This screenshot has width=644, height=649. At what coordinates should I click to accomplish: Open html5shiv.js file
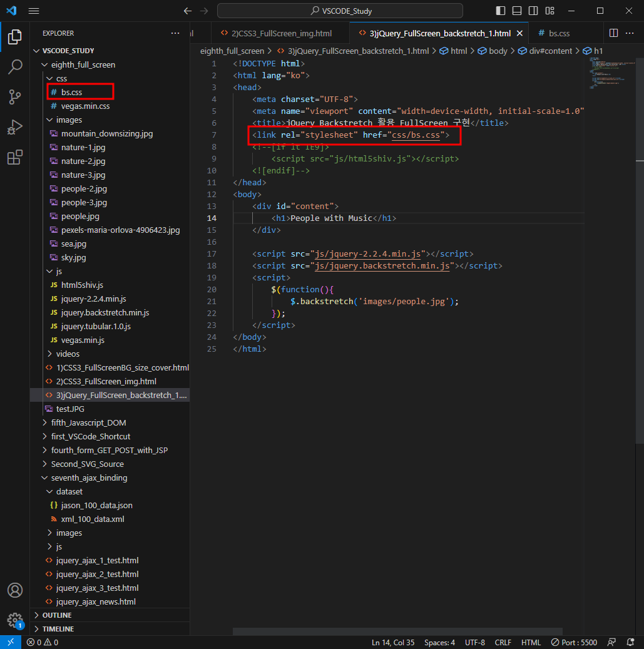[110, 285]
